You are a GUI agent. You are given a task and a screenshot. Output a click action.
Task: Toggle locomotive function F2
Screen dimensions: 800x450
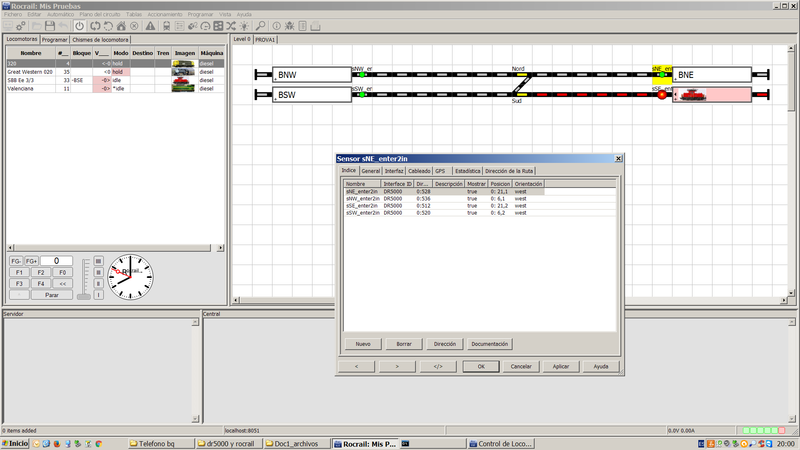pyautogui.click(x=41, y=272)
